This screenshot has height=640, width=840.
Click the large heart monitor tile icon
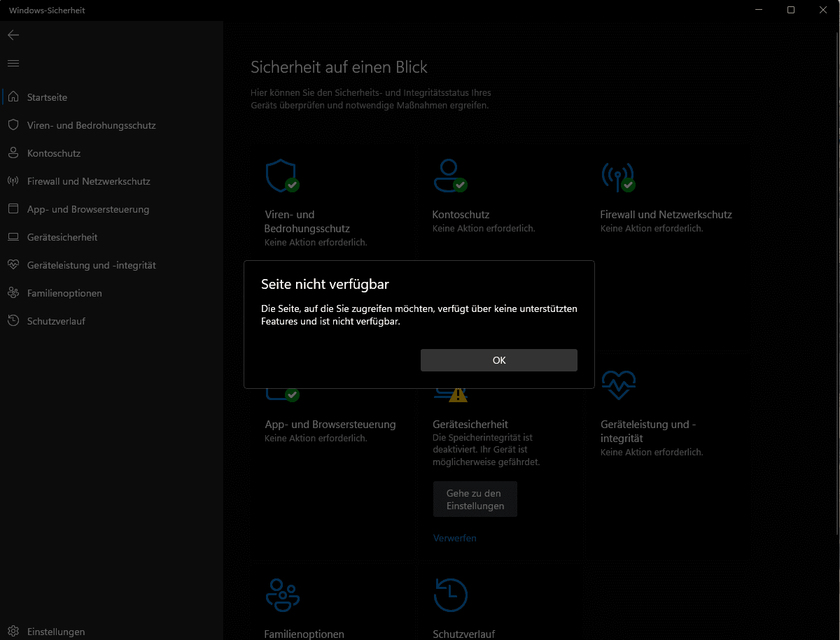(619, 385)
